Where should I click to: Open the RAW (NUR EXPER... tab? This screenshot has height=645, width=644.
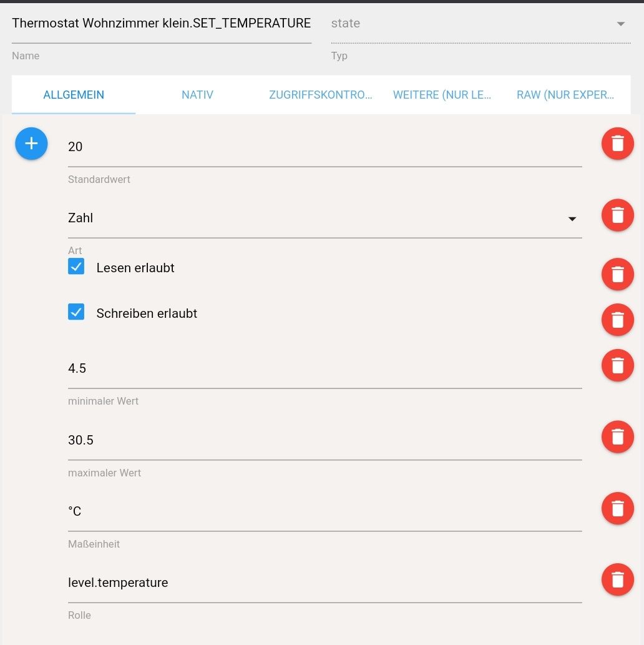(x=565, y=95)
